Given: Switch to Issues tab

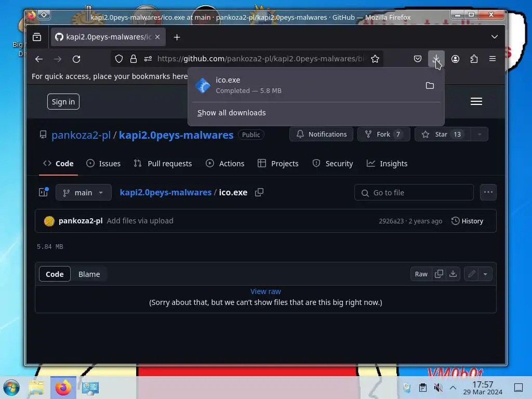Looking at the screenshot, I should click(103, 164).
